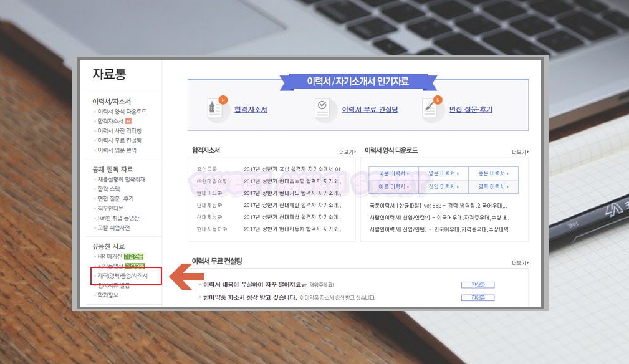Open consulting post 이력서 내용이 부실하여 자꾸 떨어져요
The image size is (629, 364).
click(x=255, y=285)
